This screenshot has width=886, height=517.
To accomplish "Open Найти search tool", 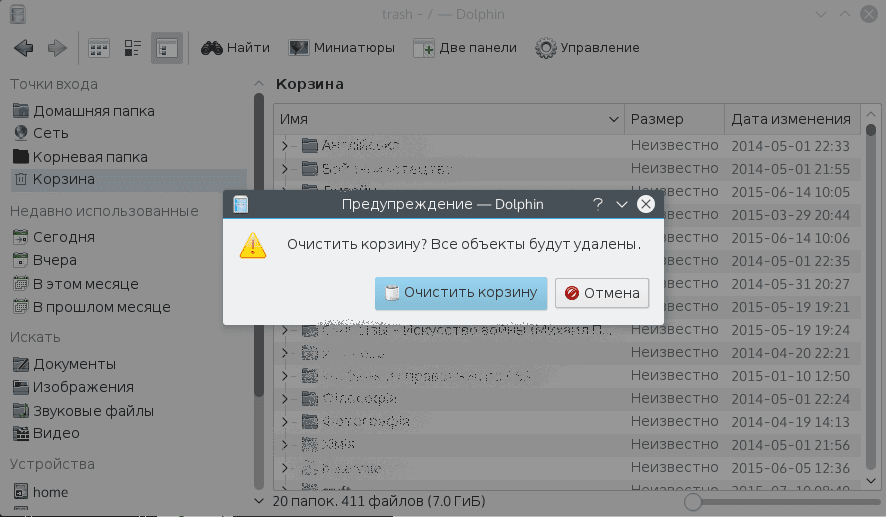I will coord(235,48).
